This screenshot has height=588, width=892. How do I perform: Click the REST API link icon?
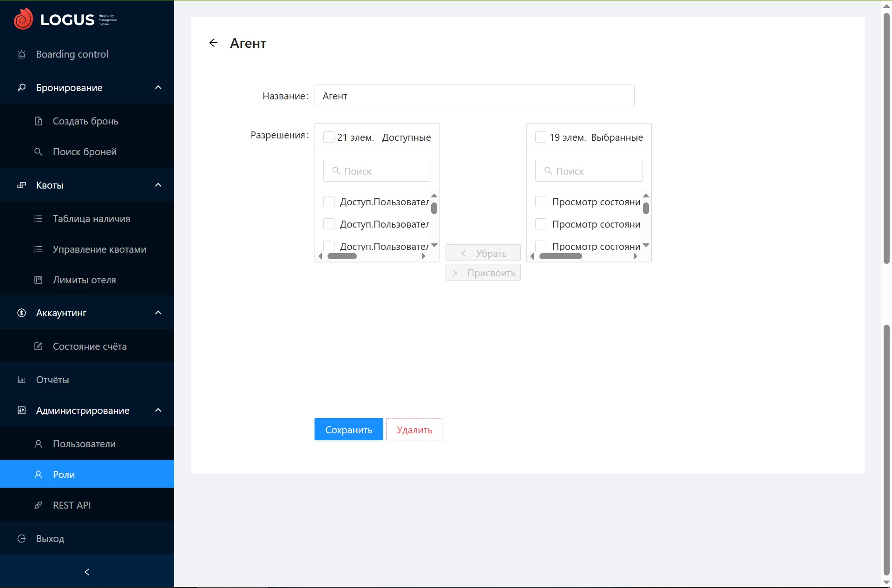coord(39,505)
